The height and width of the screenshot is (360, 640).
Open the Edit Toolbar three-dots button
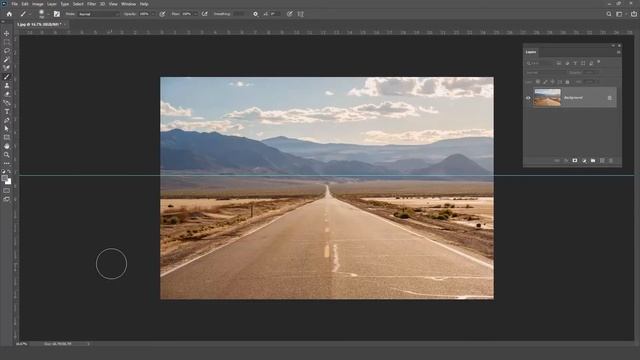7,163
